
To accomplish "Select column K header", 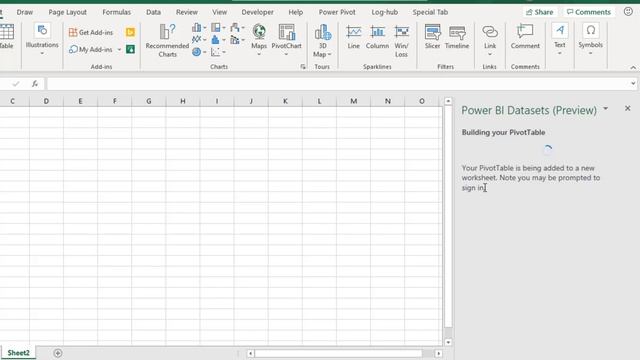I will pos(285,101).
